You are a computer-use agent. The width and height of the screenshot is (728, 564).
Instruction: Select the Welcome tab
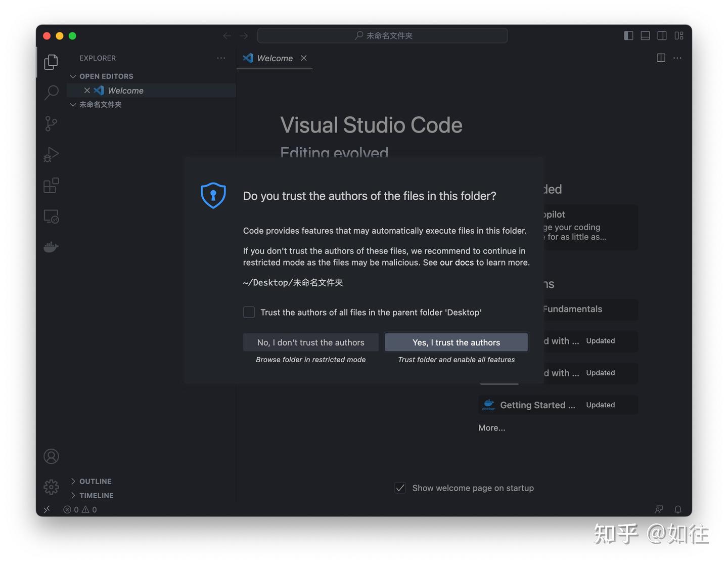click(x=275, y=58)
